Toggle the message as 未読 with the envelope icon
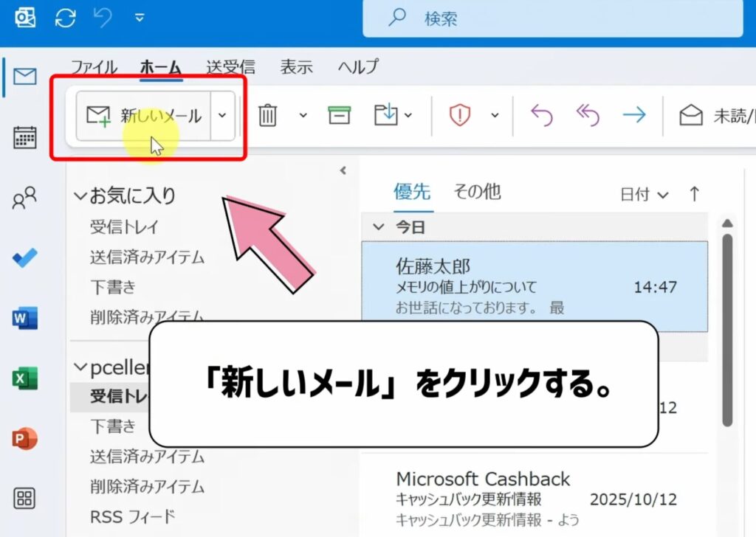The width and height of the screenshot is (756, 537). pos(690,113)
